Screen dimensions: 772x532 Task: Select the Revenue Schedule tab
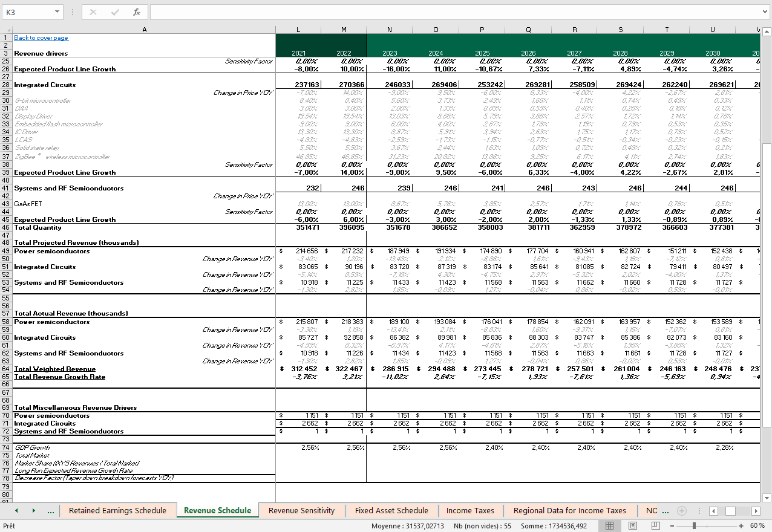217,511
